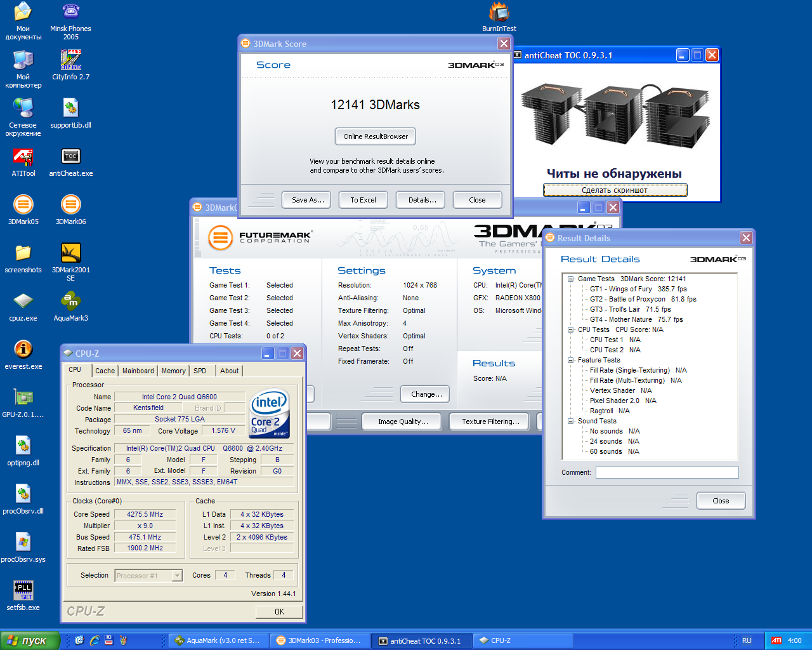This screenshot has height=650, width=812.
Task: Select the Ragtroll tree row
Action: coord(610,411)
